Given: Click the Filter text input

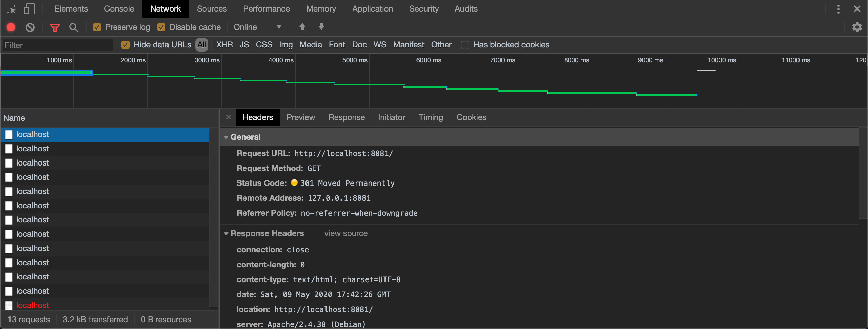Looking at the screenshot, I should coord(58,45).
